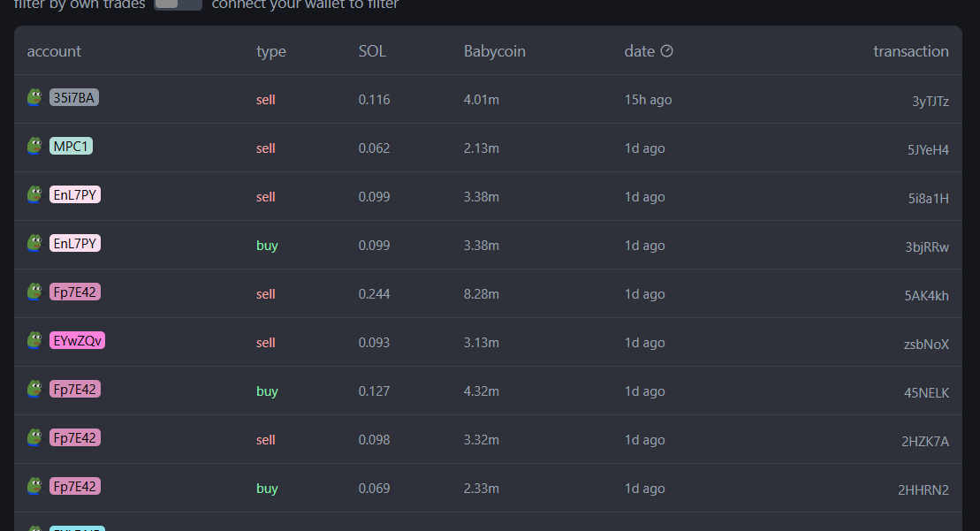Click the clock icon beside date header
Viewport: 980px width, 531px height.
(x=667, y=51)
